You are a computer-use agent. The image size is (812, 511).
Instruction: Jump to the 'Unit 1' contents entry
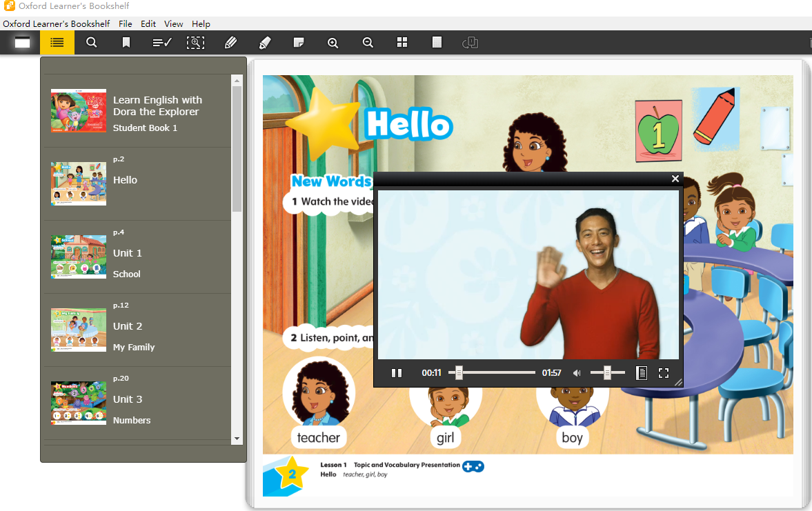pos(128,253)
